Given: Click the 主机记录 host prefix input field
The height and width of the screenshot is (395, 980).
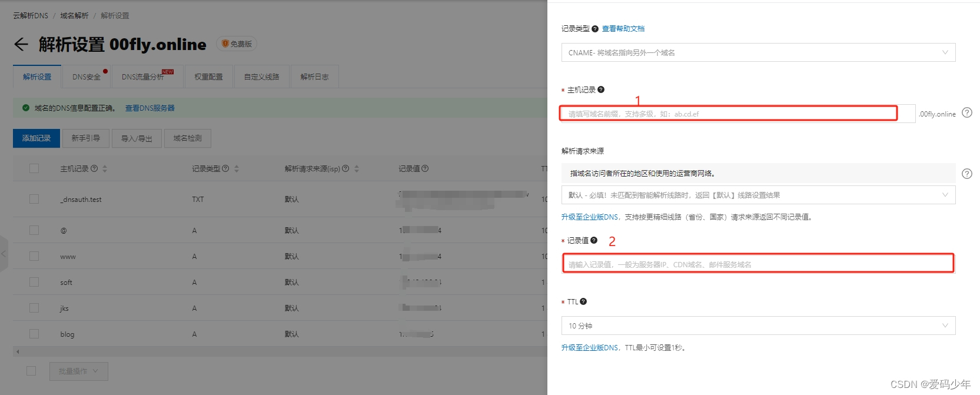Looking at the screenshot, I should pos(729,114).
